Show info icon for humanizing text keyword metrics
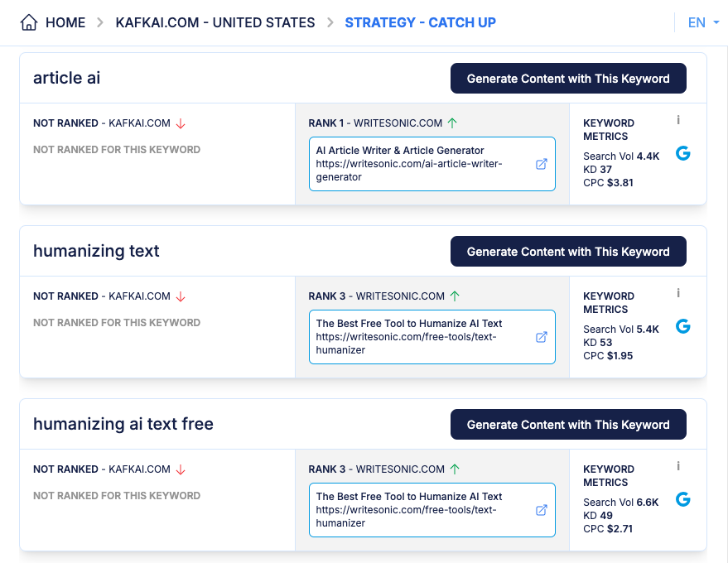Screen dimensions: 728x563 [678, 293]
